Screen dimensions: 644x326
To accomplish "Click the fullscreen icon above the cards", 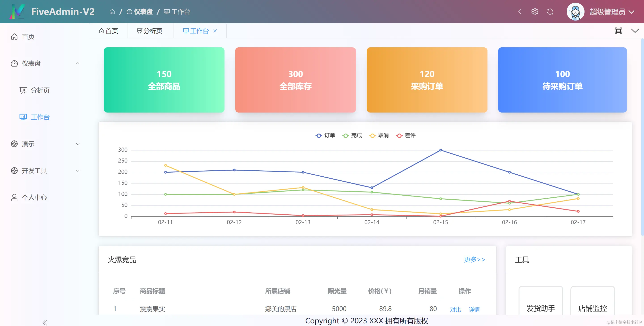I will [618, 31].
